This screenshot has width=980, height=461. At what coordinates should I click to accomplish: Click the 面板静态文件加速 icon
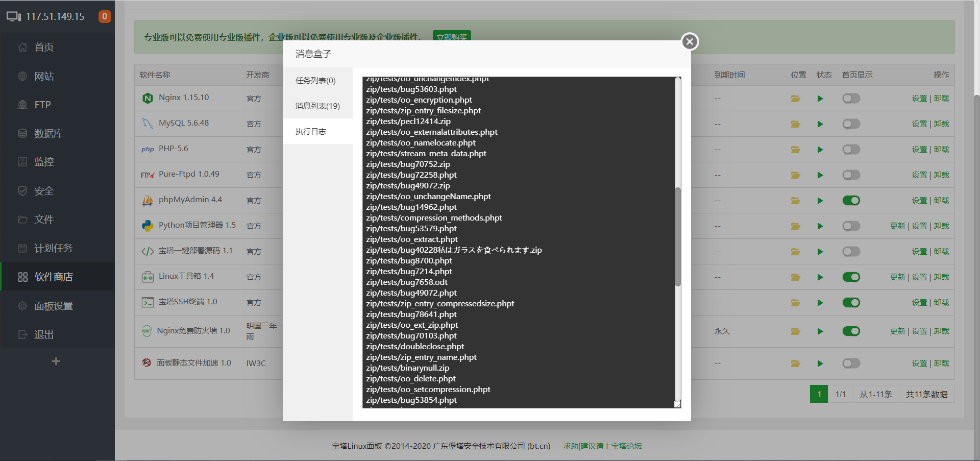coord(146,363)
